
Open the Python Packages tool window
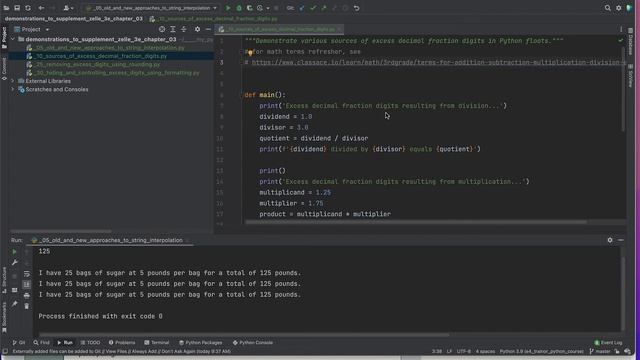point(200,343)
